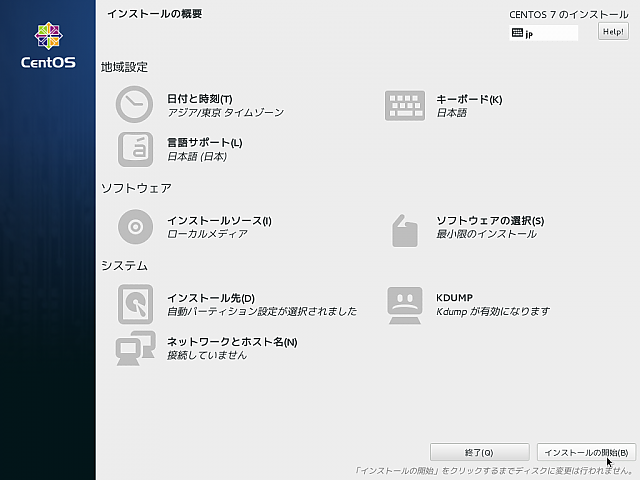Click the システム section heading
The image size is (640, 480).
pos(124,266)
